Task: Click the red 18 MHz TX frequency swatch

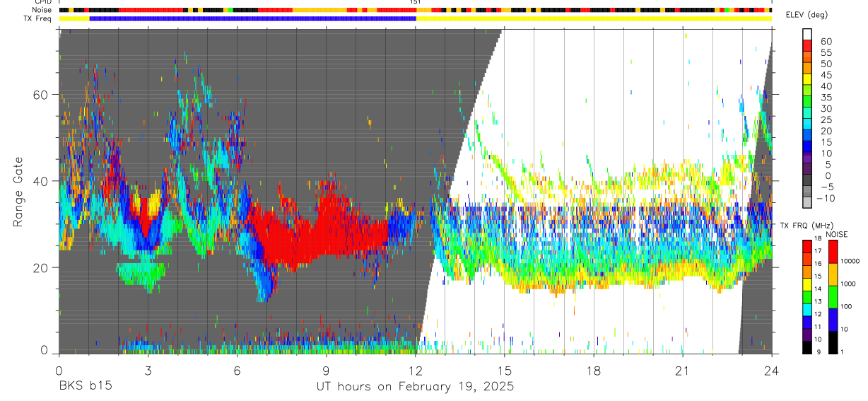Action: 807,245
